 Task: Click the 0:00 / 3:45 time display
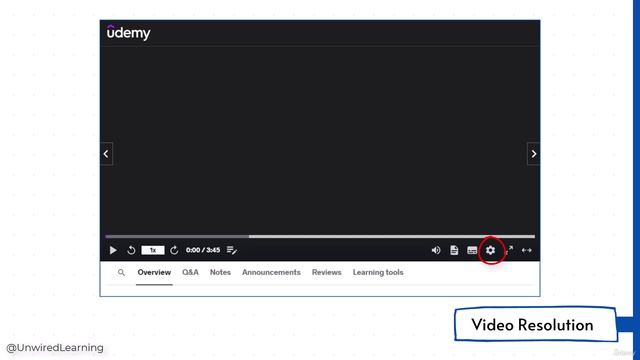203,250
